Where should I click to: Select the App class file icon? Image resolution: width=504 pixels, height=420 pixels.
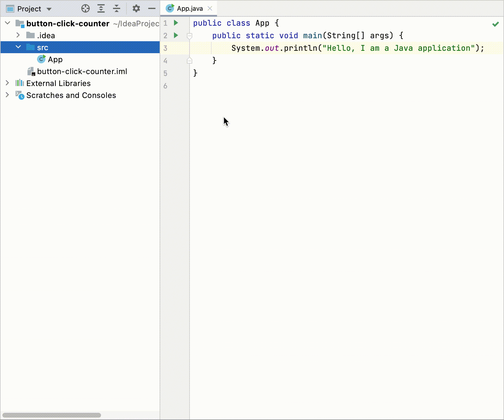pos(42,59)
